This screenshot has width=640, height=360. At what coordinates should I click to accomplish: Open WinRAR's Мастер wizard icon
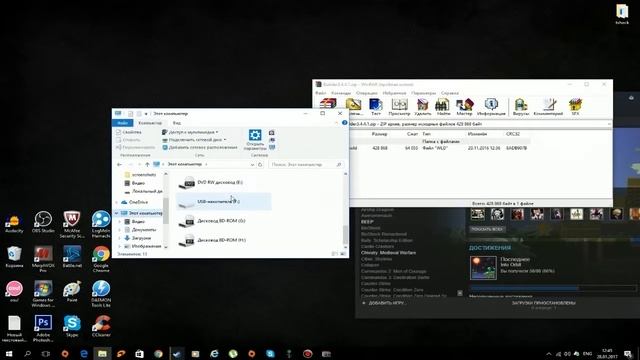[464, 107]
